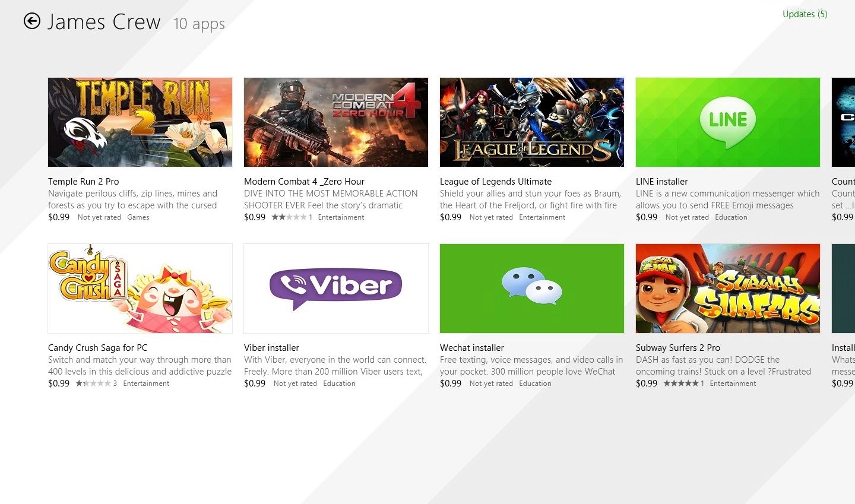
Task: Open the League of Legends tile image
Action: [532, 122]
